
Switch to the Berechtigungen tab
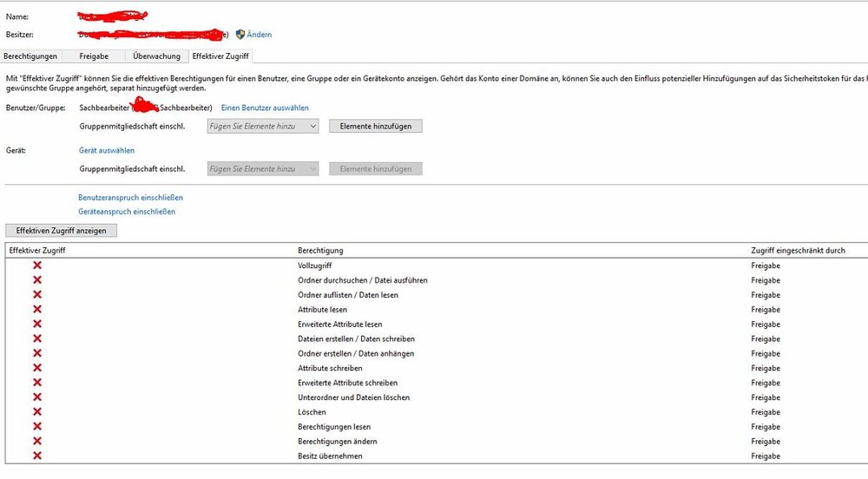(31, 56)
